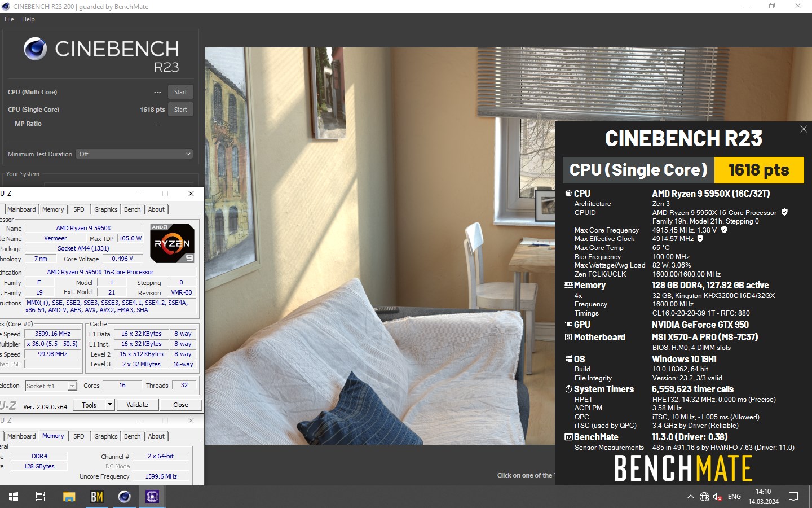Click the Close button in CPU-Z

180,405
